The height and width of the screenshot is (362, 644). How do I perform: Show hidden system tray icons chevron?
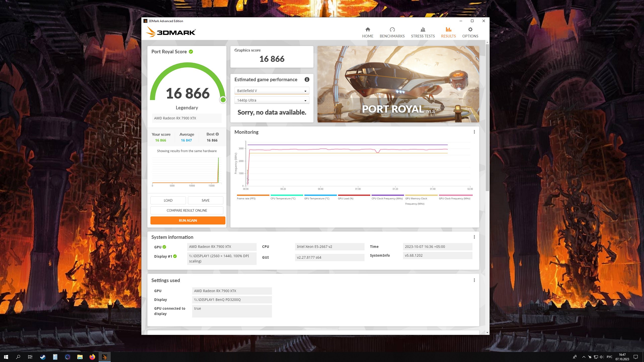point(584,357)
